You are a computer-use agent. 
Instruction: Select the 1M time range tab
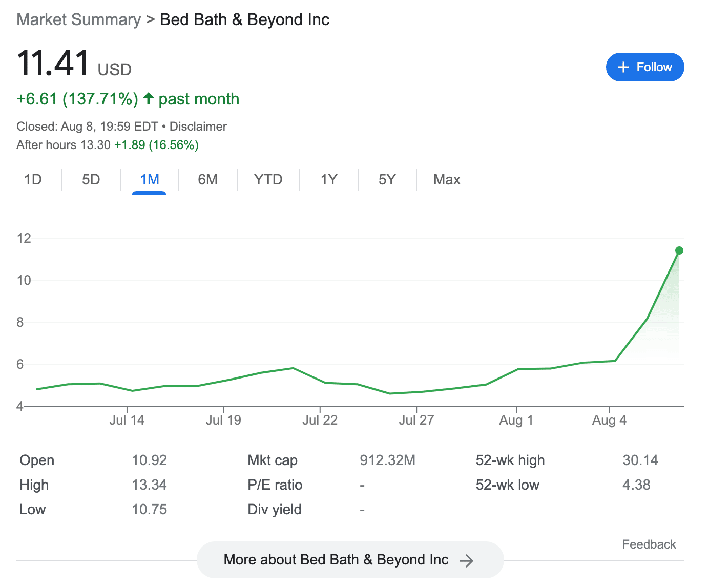[150, 180]
